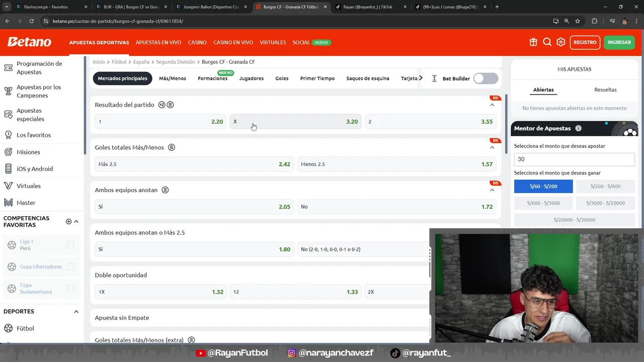
Task: Bookmark this page with the star icon
Action: (578, 21)
